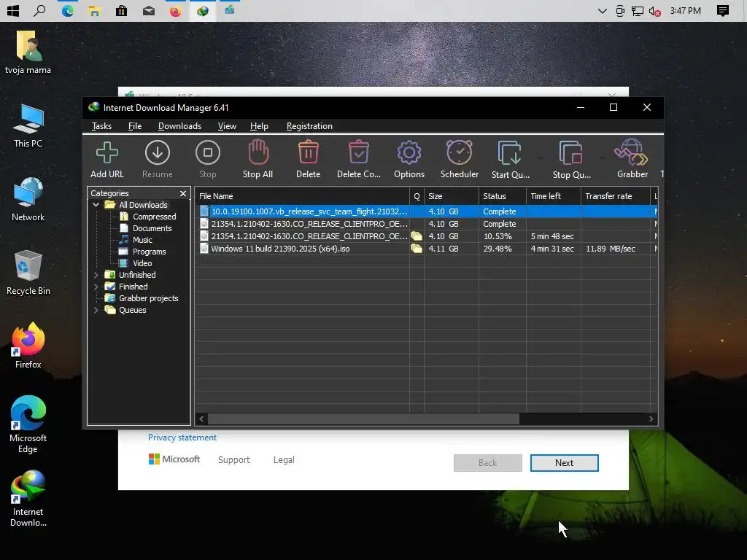The image size is (747, 560).
Task: Expand the Queues tree node
Action: pos(96,310)
